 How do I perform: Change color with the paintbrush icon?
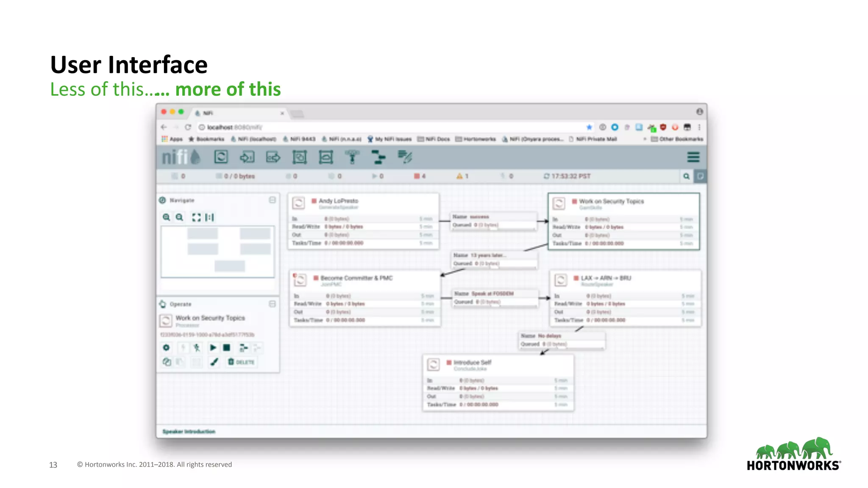click(214, 362)
